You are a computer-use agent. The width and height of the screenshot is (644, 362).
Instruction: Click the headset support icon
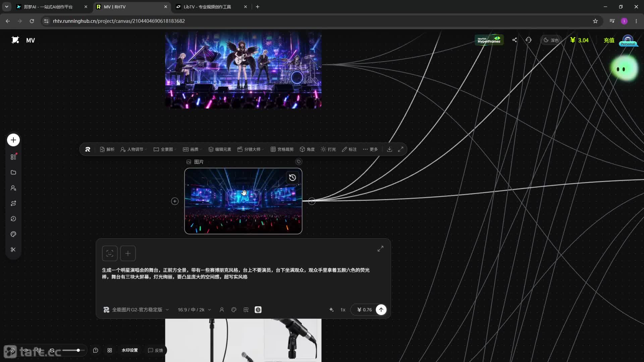pyautogui.click(x=529, y=40)
